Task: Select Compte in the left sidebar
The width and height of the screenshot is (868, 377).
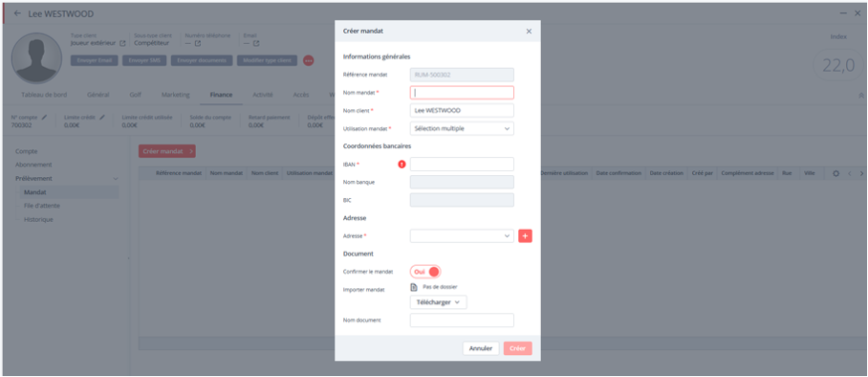Action: pos(27,151)
